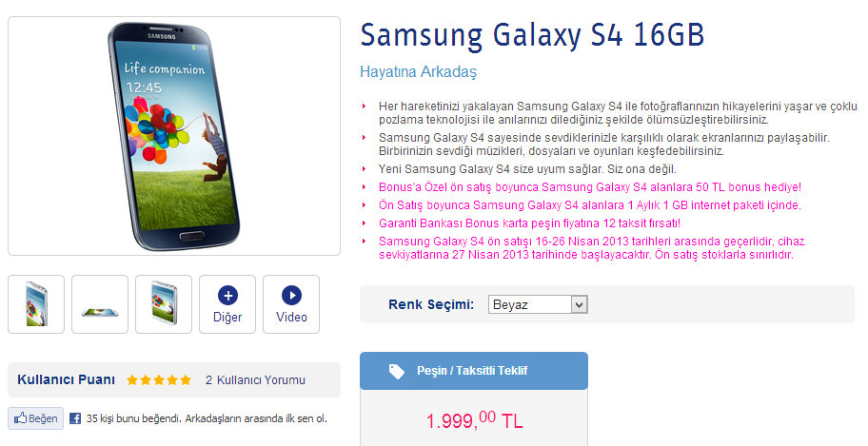Click the 50 TL bonus hediye promo text
Image resolution: width=868 pixels, height=446 pixels.
click(x=590, y=187)
